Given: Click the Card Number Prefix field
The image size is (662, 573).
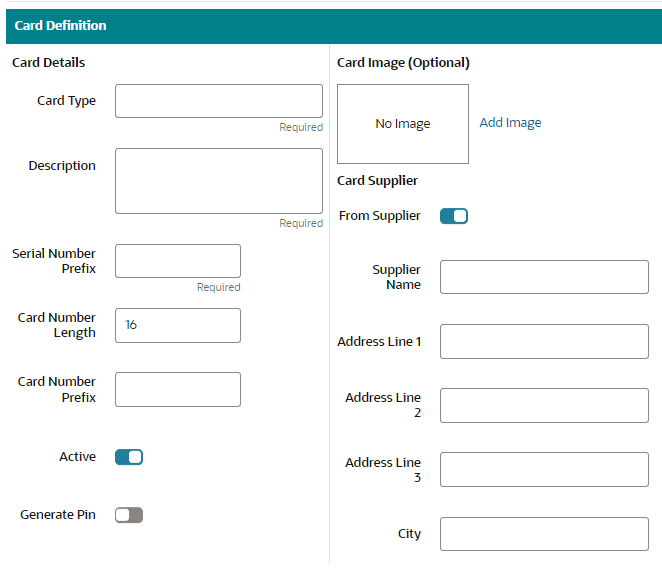Looking at the screenshot, I should pyautogui.click(x=178, y=389).
